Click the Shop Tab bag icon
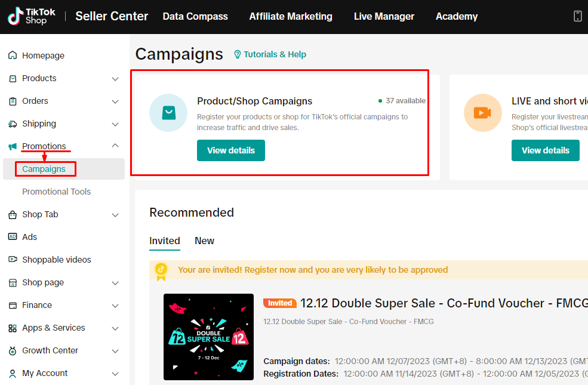588x385 pixels. pyautogui.click(x=13, y=215)
